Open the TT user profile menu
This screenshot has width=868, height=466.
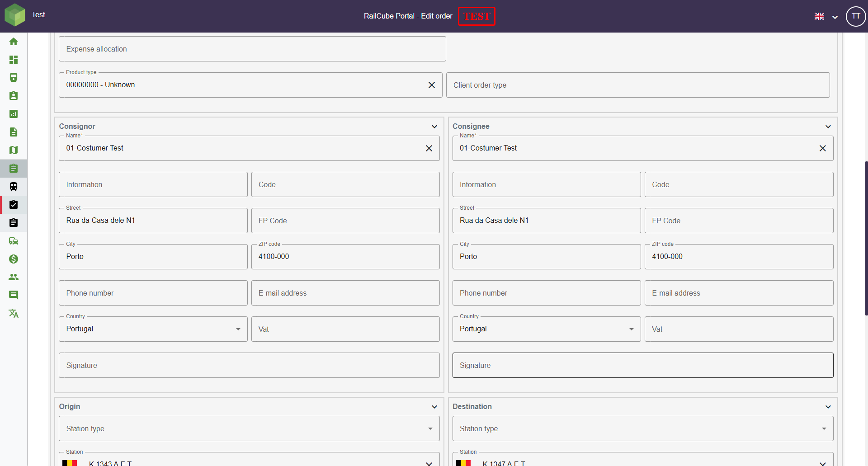pyautogui.click(x=855, y=16)
